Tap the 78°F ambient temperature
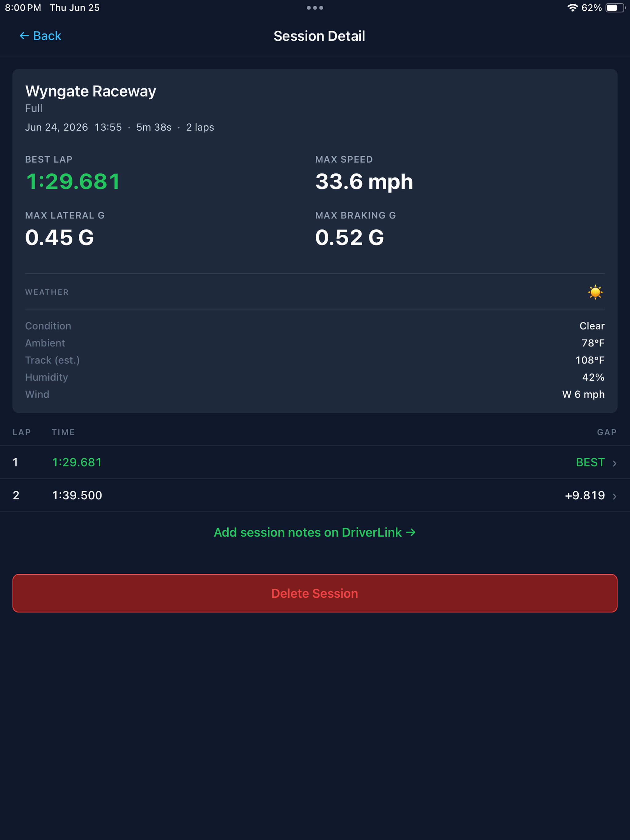 click(x=593, y=343)
